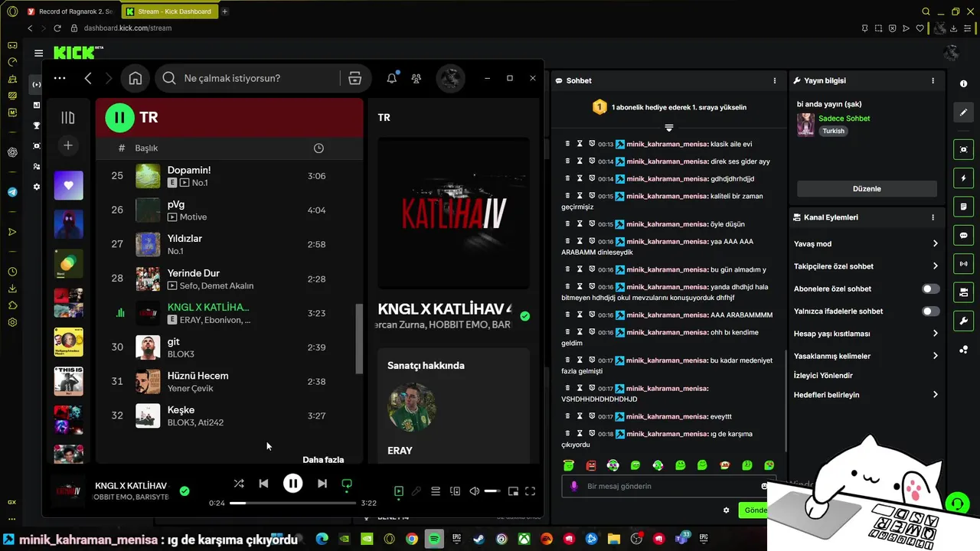
Task: Click the chat bubble icon in Kick sidebar
Action: (963, 235)
